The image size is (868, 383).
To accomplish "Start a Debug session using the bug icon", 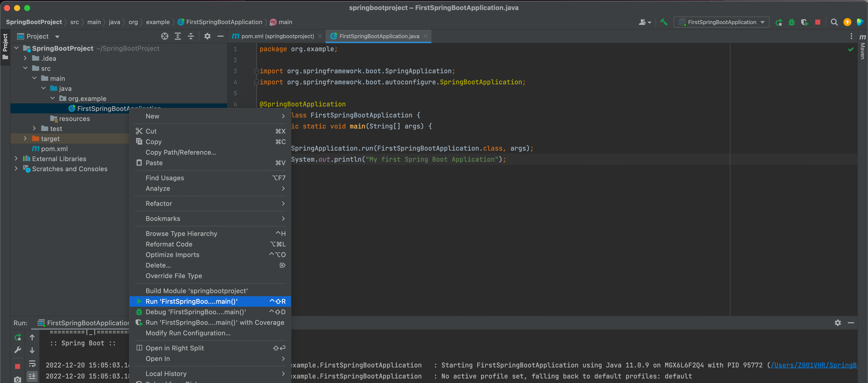I will pyautogui.click(x=791, y=22).
